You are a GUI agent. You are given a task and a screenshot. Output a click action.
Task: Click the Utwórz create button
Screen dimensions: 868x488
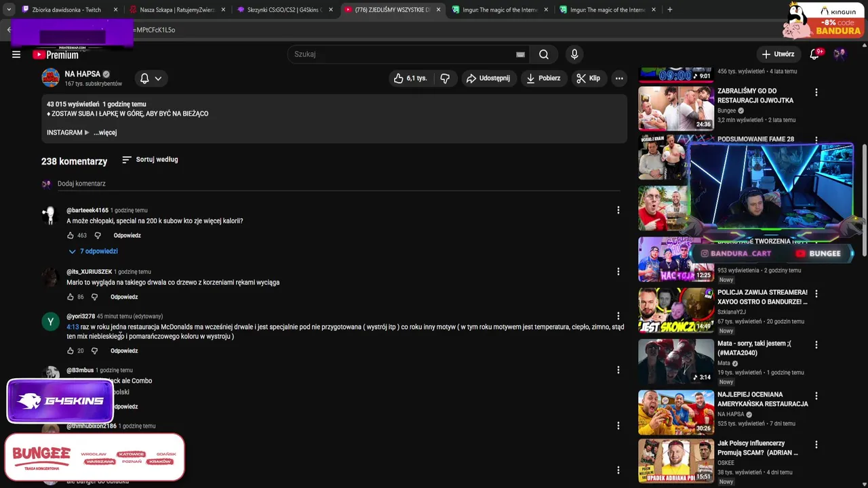[x=778, y=54]
